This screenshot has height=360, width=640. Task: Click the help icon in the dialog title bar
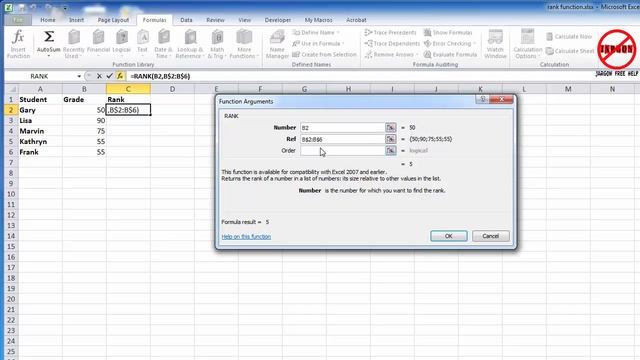coord(482,99)
